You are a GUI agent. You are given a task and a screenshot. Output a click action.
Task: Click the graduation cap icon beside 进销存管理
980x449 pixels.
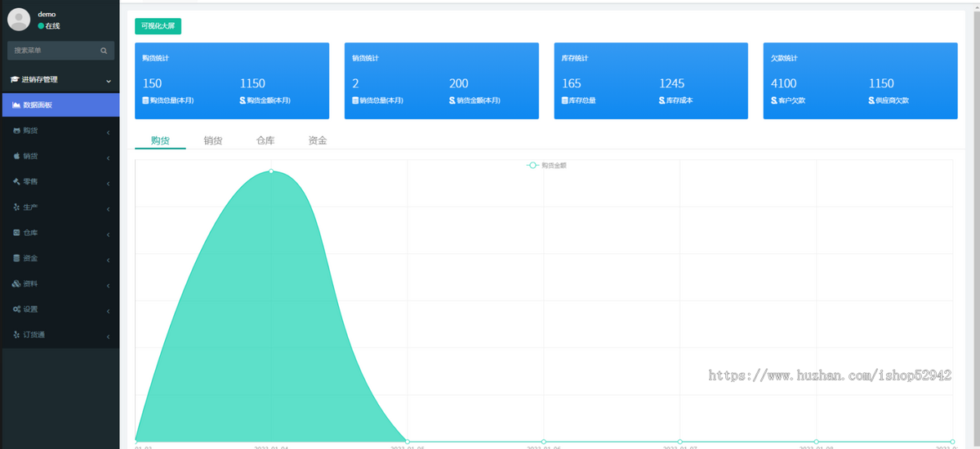tap(14, 80)
